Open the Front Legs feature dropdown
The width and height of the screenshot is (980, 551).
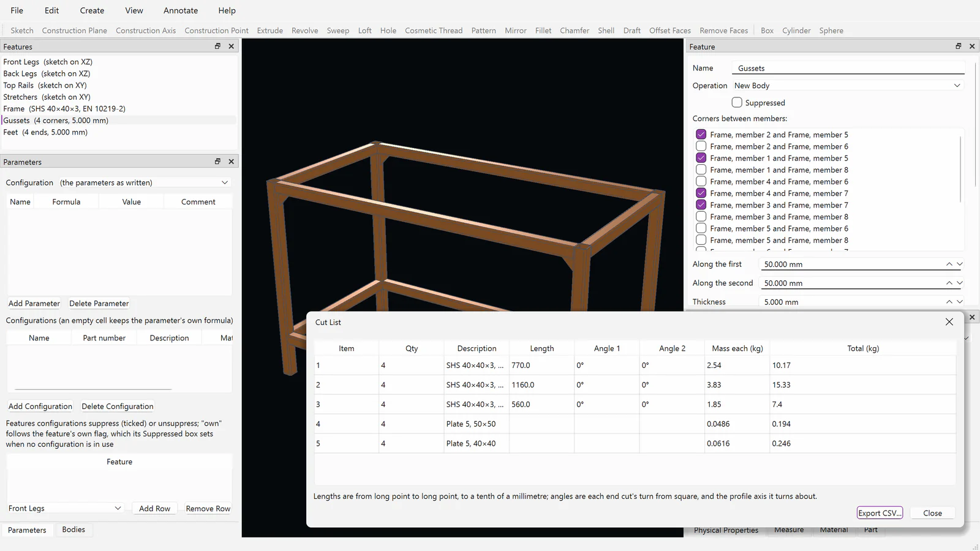tap(65, 508)
